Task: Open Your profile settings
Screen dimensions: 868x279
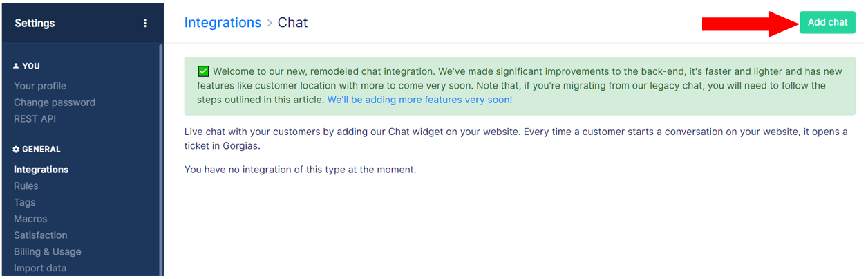Action: (x=40, y=86)
